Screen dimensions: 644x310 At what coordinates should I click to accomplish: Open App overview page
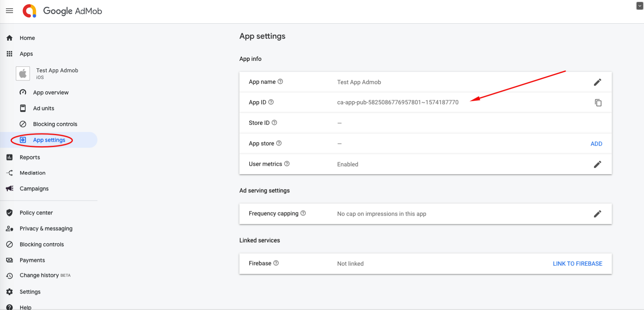pos(51,92)
